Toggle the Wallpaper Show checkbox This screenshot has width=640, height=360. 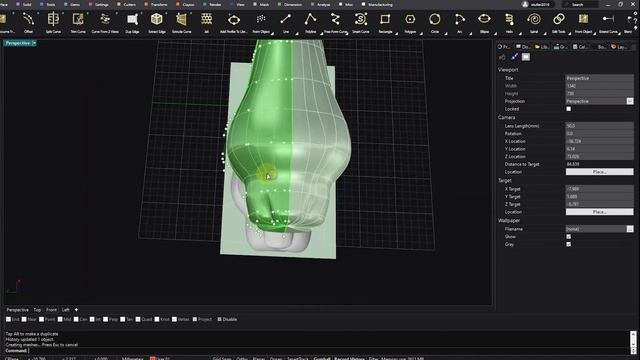tap(569, 237)
